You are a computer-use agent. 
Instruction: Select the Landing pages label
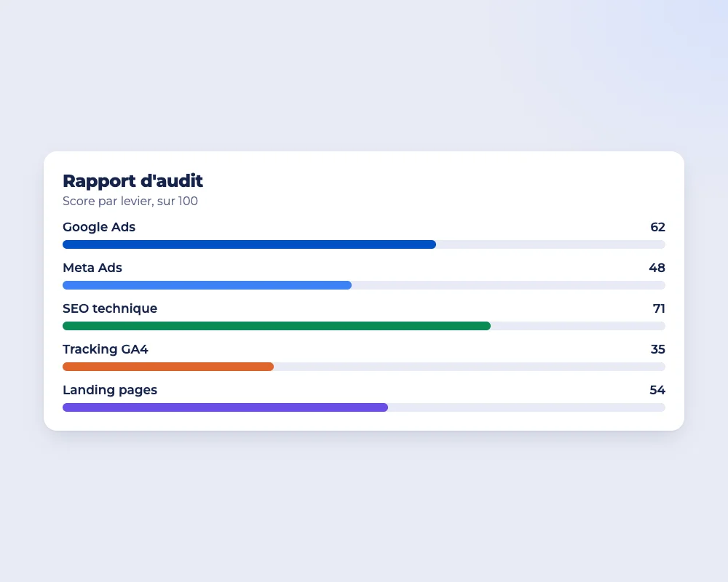click(x=110, y=391)
